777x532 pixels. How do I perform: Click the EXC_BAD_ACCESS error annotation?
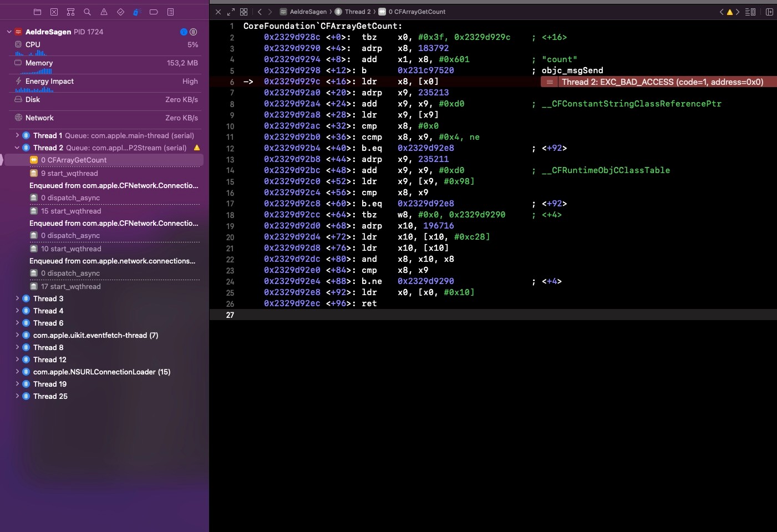(662, 82)
